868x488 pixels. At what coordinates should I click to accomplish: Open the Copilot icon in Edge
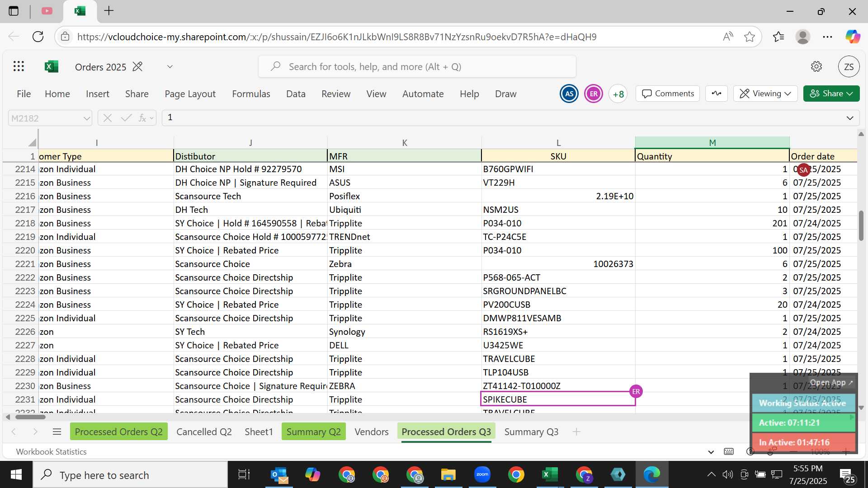(x=853, y=37)
